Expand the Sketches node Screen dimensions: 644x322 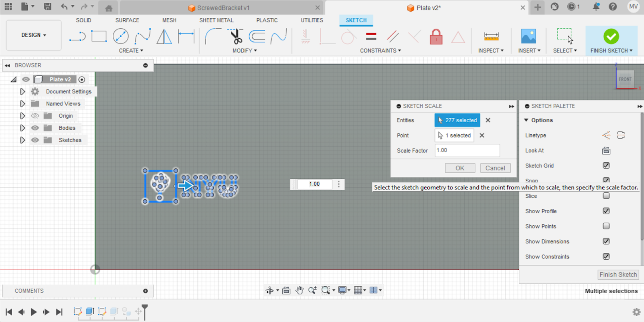click(x=23, y=140)
